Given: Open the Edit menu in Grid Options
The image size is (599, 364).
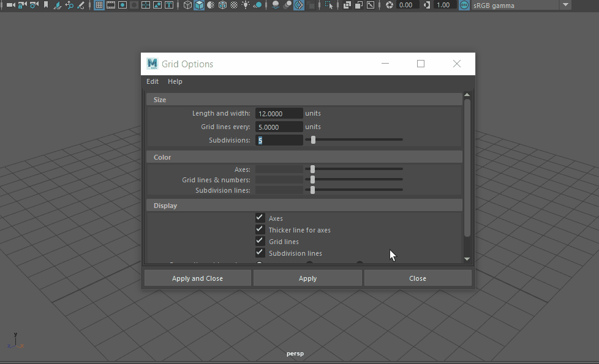Looking at the screenshot, I should (153, 81).
